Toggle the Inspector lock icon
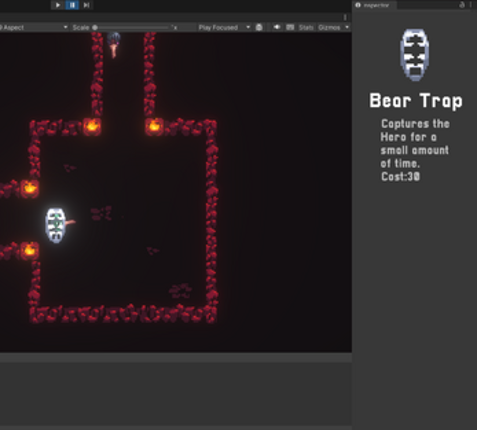The height and width of the screenshot is (430, 477). tap(462, 5)
